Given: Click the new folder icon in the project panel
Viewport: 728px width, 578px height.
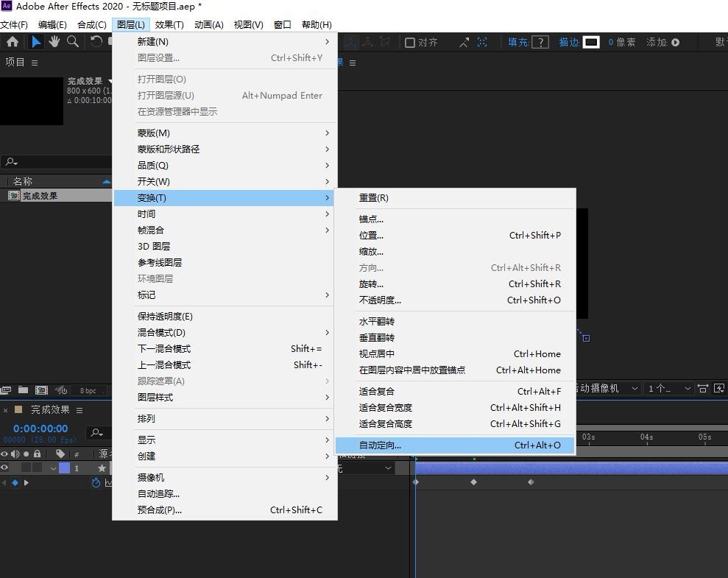Looking at the screenshot, I should coord(23,390).
